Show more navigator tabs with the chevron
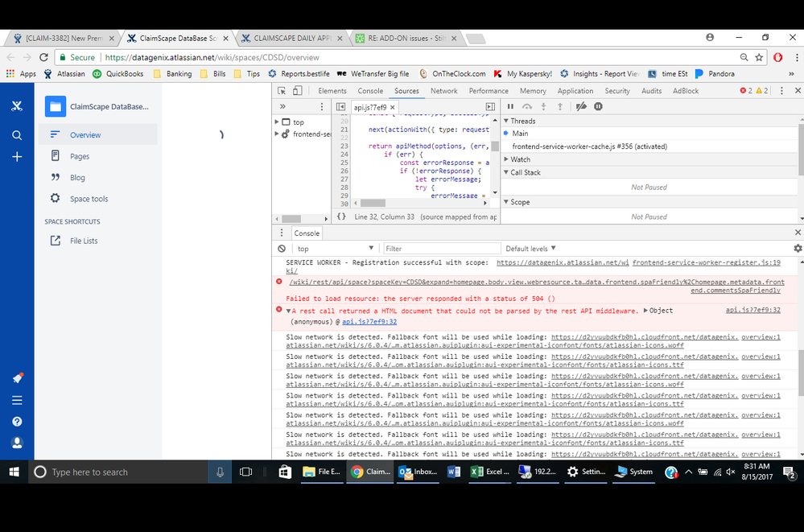804x532 pixels. tap(282, 107)
